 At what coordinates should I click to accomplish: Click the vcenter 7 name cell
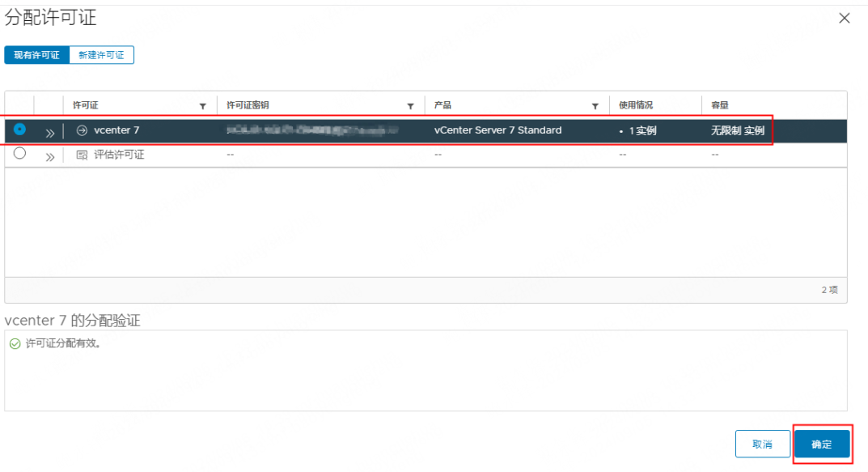(x=116, y=130)
